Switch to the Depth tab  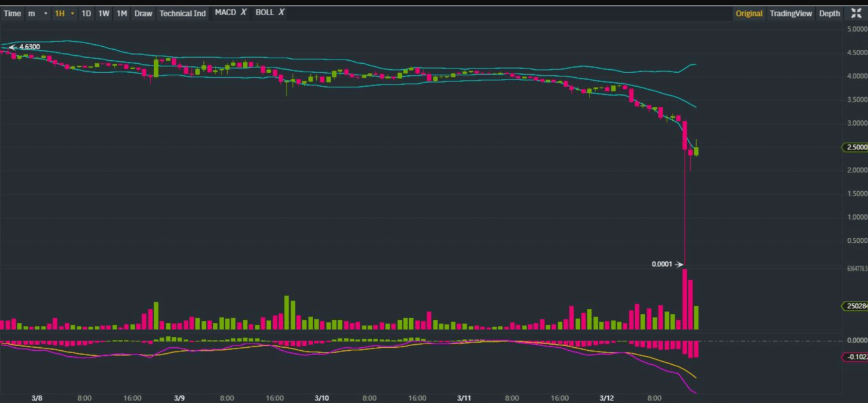[x=830, y=13]
